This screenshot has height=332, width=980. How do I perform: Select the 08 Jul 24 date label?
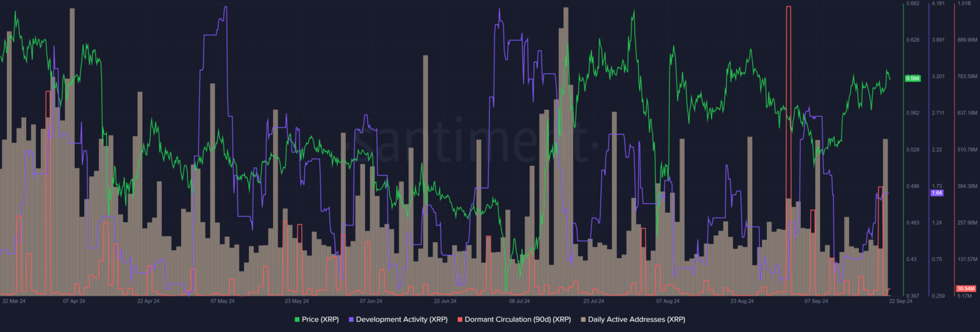click(x=519, y=301)
